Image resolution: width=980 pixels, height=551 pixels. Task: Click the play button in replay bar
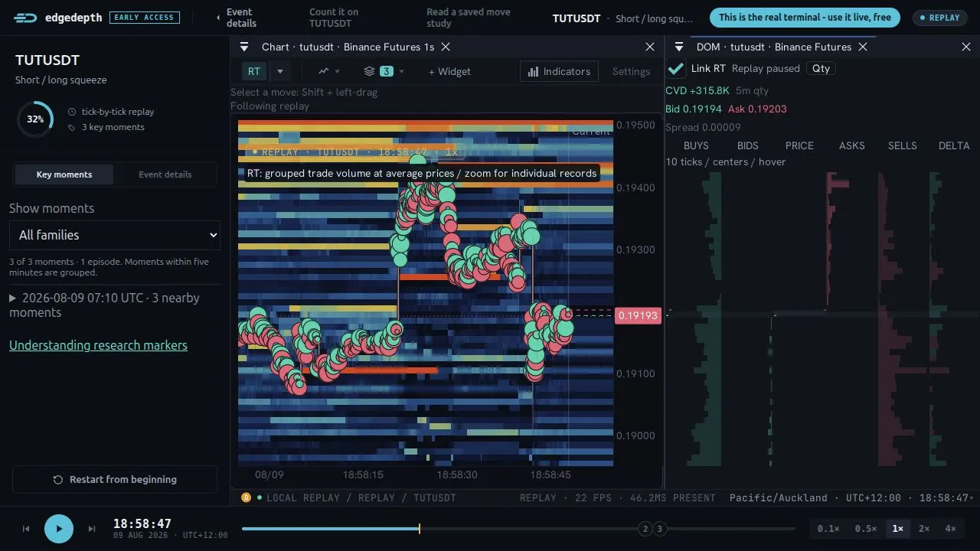pos(59,529)
